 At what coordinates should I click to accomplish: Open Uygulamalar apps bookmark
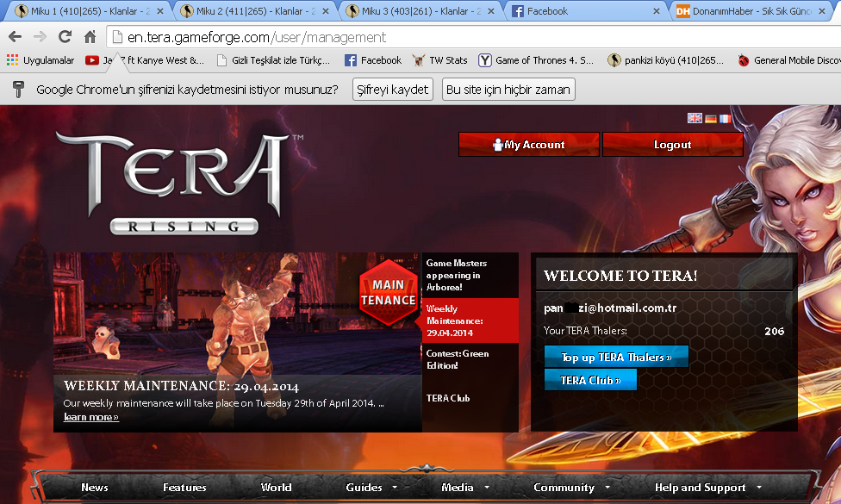[x=40, y=60]
